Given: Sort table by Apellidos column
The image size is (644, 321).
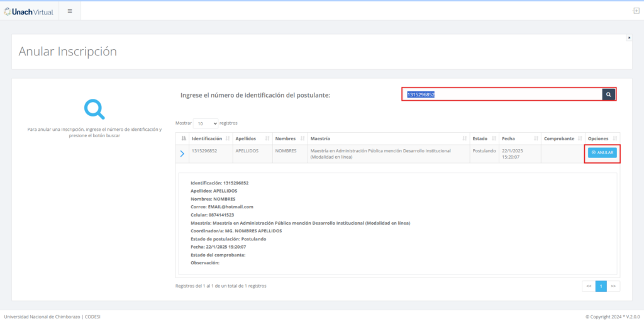Looking at the screenshot, I should 250,138.
